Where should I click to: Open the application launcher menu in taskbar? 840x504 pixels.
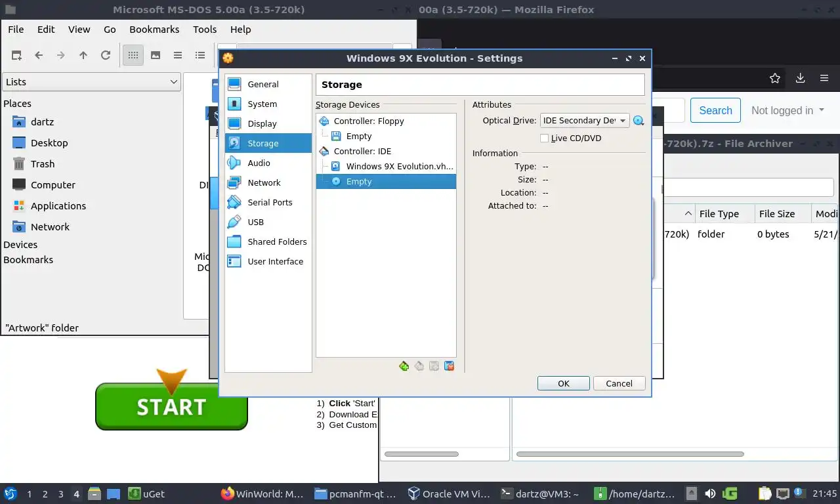tap(10, 493)
